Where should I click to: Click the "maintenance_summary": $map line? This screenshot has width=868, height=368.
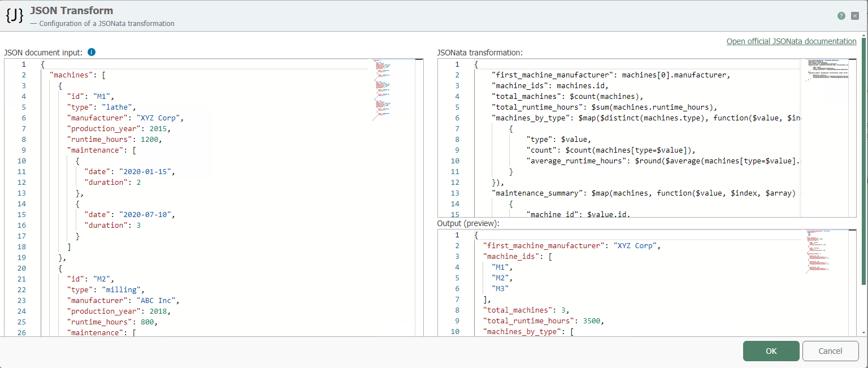[x=646, y=193]
